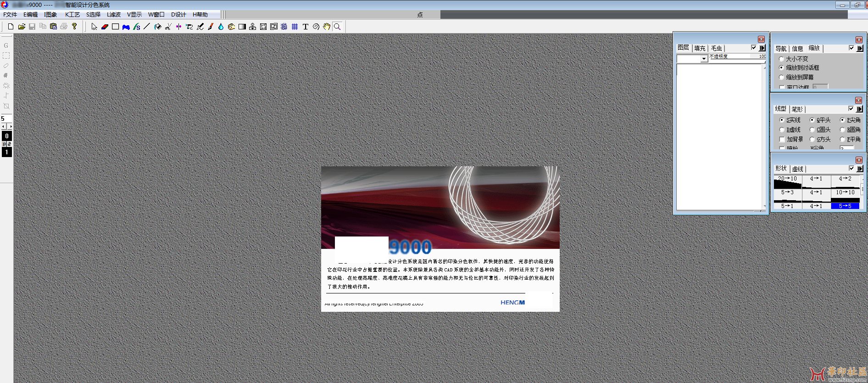Click the yellow question mark help icon
The image size is (868, 383).
(x=74, y=27)
